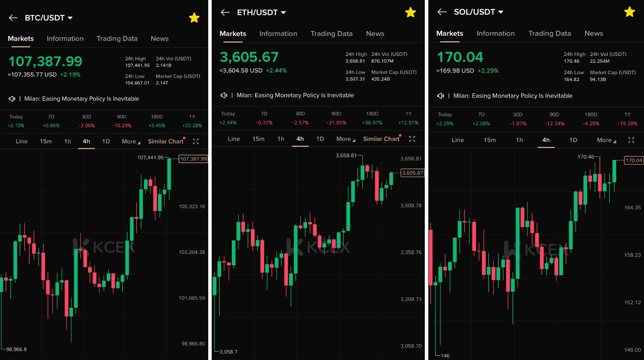Tap the back arrow on BTC/USDT screen
This screenshot has width=644, height=360.
13,18
